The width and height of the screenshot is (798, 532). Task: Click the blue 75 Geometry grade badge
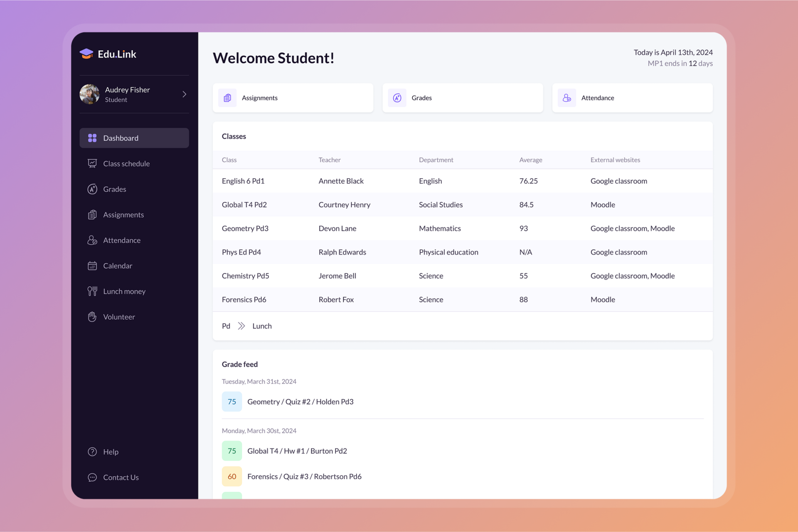[232, 402]
